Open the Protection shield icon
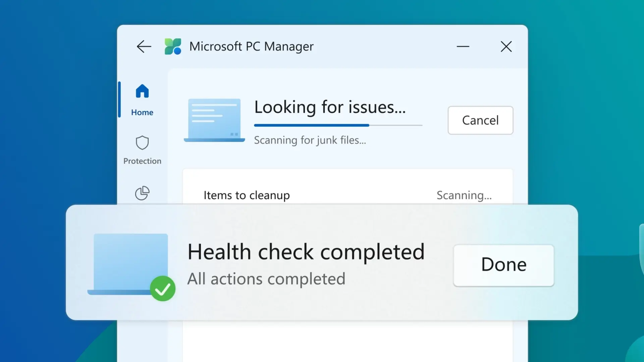644x362 pixels. pos(142,143)
